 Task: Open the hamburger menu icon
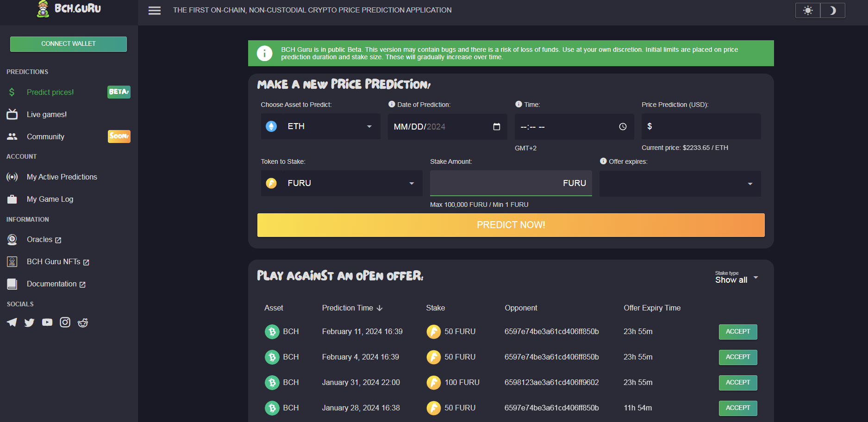(155, 11)
